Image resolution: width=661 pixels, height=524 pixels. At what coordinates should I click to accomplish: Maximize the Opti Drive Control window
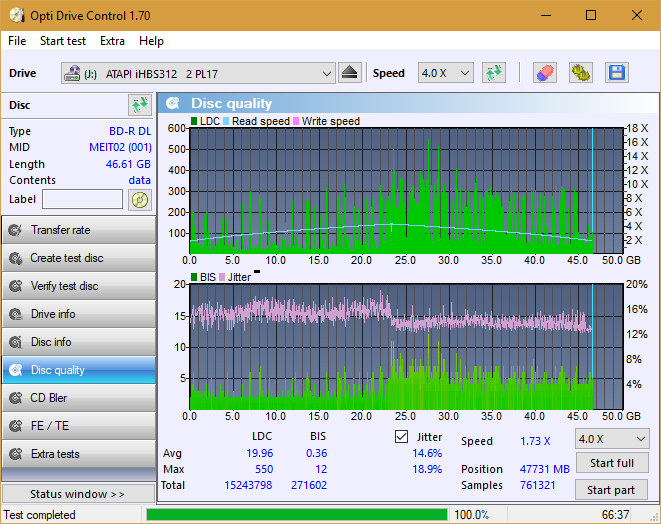[x=591, y=16]
